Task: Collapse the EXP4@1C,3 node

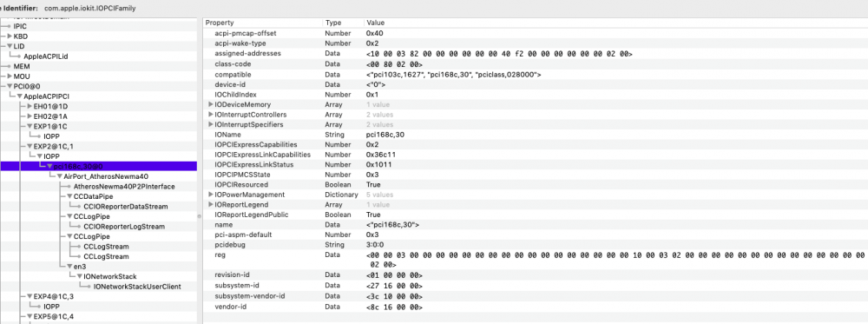Action: (x=30, y=296)
